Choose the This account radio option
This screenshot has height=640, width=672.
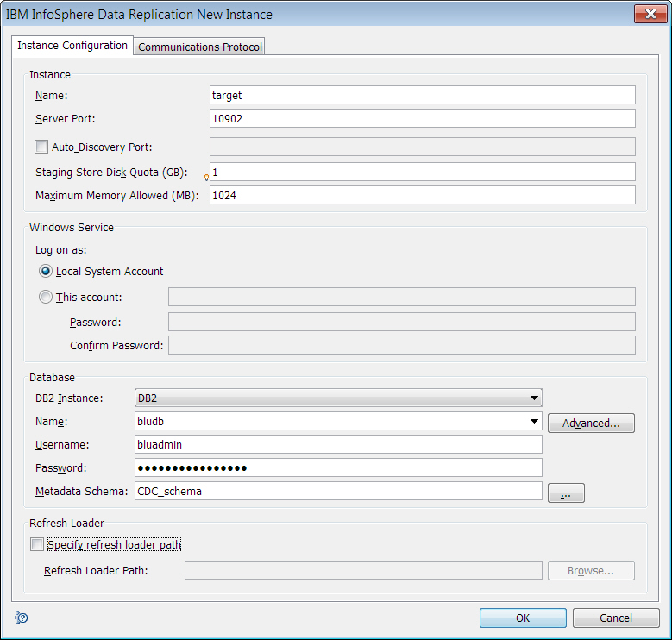(46, 297)
